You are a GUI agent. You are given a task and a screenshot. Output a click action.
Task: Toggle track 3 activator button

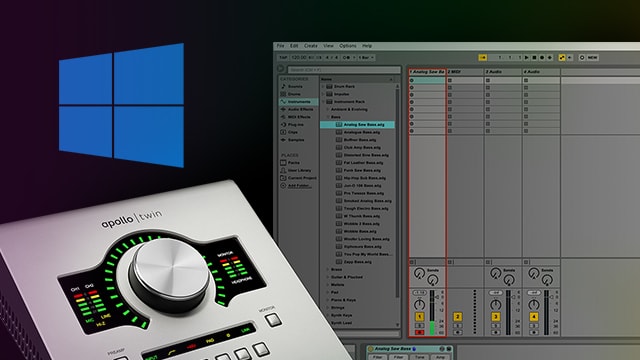pyautogui.click(x=495, y=316)
